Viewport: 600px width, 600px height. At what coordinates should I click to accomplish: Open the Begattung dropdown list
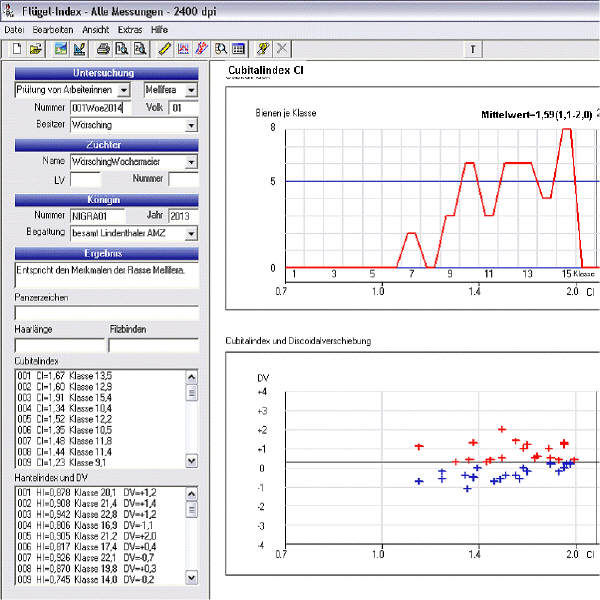click(x=191, y=233)
